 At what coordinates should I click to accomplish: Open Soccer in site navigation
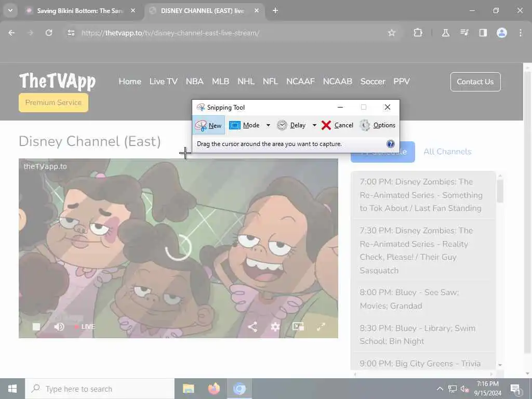pos(373,82)
